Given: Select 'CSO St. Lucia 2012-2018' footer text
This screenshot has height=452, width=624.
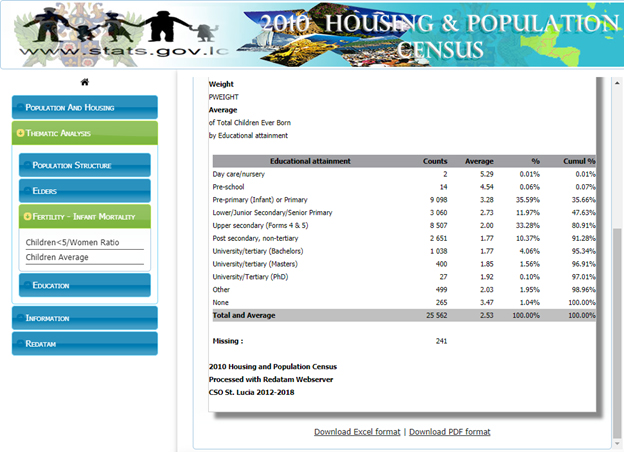Looking at the screenshot, I should tap(252, 392).
